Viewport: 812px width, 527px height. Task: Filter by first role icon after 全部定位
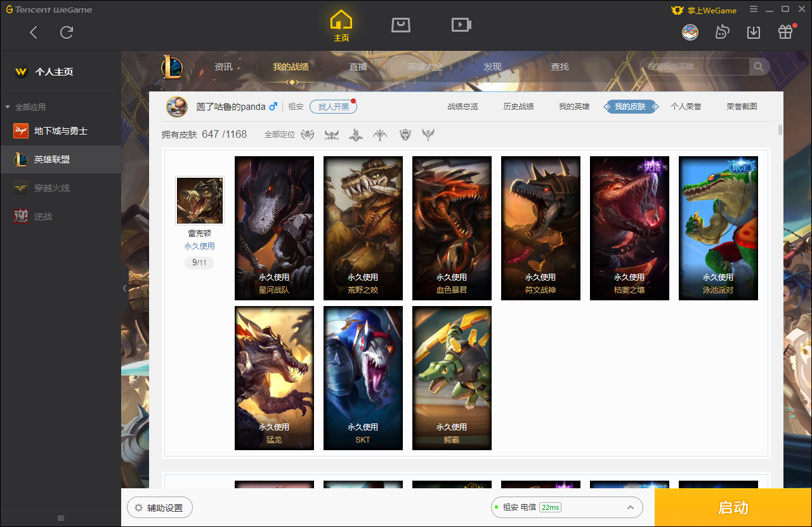coord(308,135)
